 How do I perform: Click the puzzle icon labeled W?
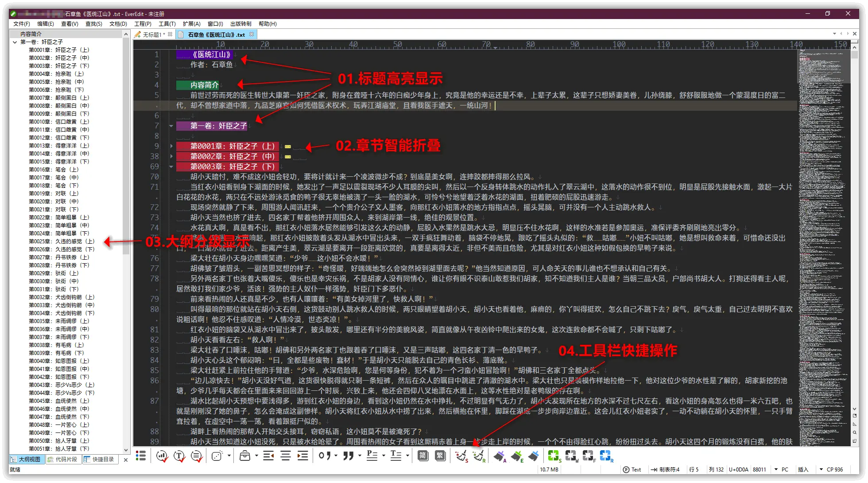(571, 456)
